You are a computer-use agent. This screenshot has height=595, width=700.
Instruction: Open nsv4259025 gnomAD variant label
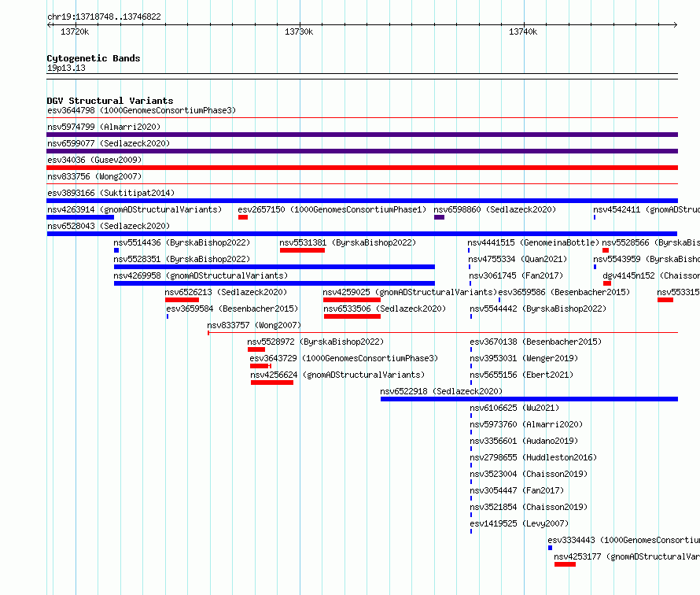coord(410,292)
